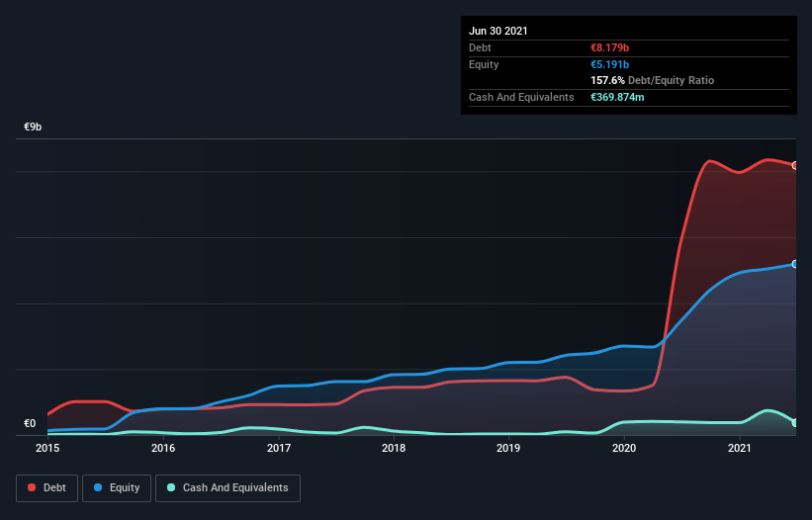Click the €5.191b equity value
This screenshot has width=812, height=520.
(609, 64)
